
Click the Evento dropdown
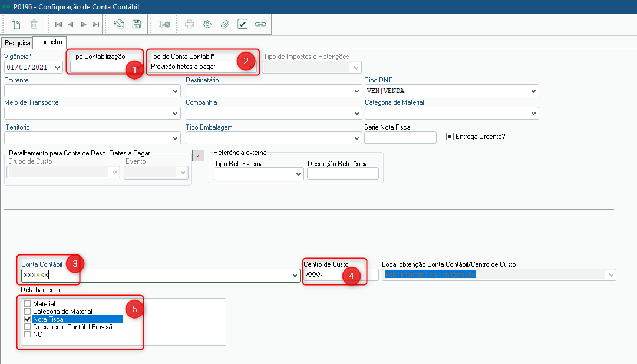click(156, 173)
